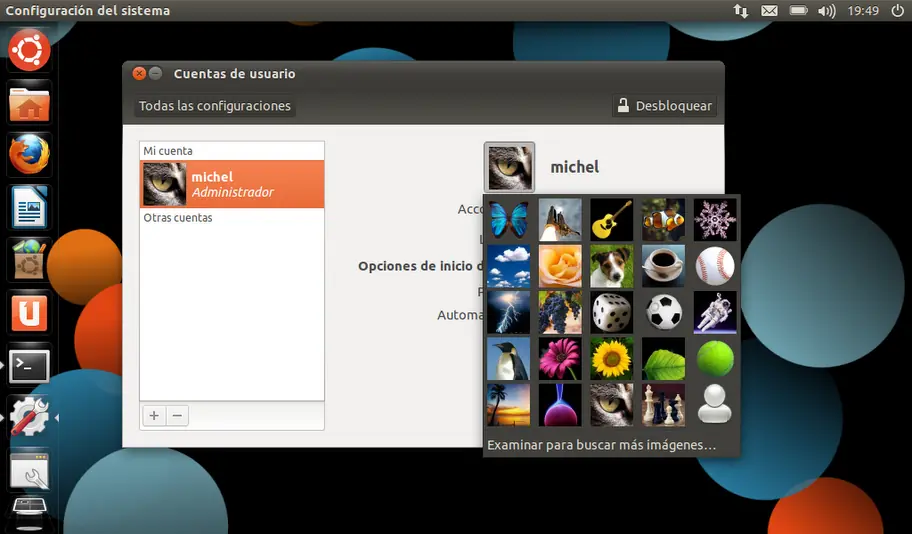Viewport: 912px width, 534px height.
Task: Open Ubuntu Software Center launcher icon
Action: [x=29, y=259]
